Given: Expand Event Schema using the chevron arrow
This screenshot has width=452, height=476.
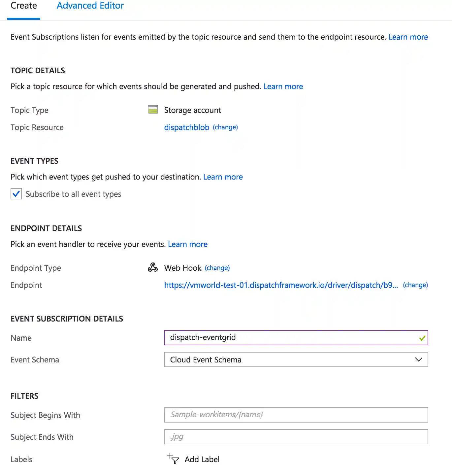Looking at the screenshot, I should (418, 359).
